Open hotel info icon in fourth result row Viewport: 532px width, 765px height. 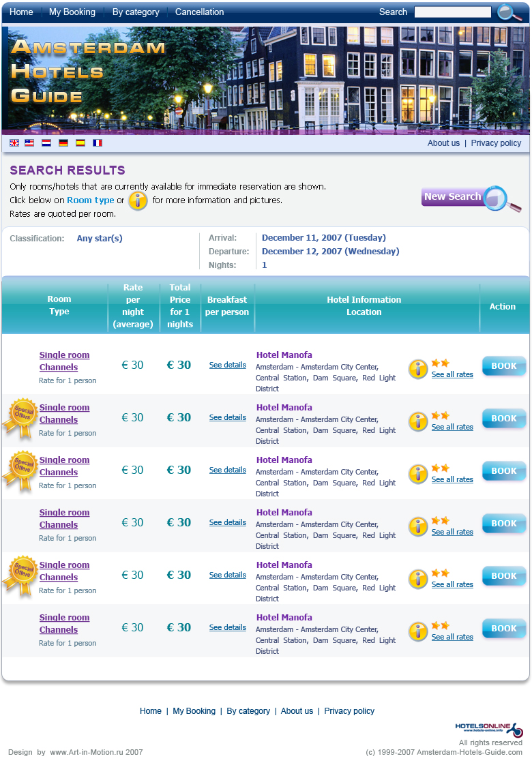(x=418, y=526)
